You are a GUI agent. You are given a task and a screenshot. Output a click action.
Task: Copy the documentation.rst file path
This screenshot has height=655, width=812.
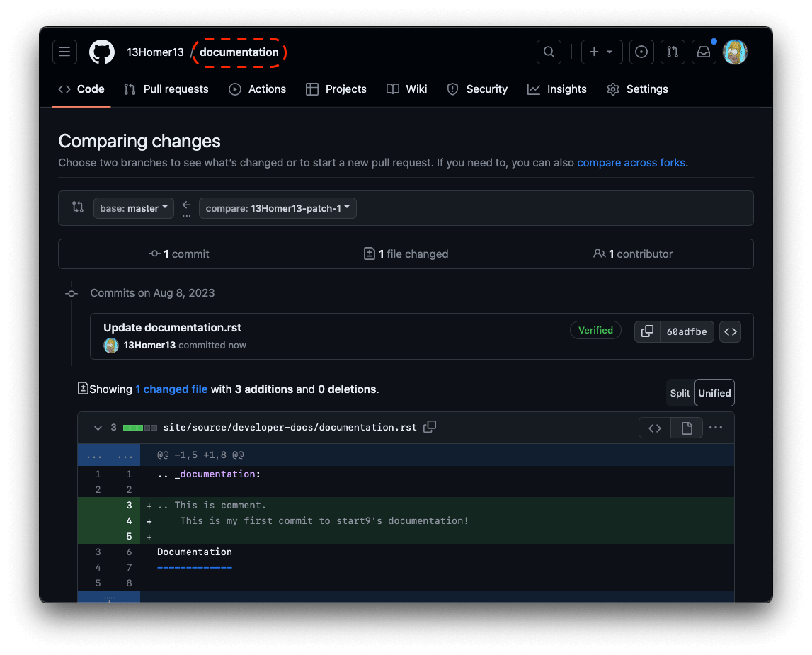430,427
